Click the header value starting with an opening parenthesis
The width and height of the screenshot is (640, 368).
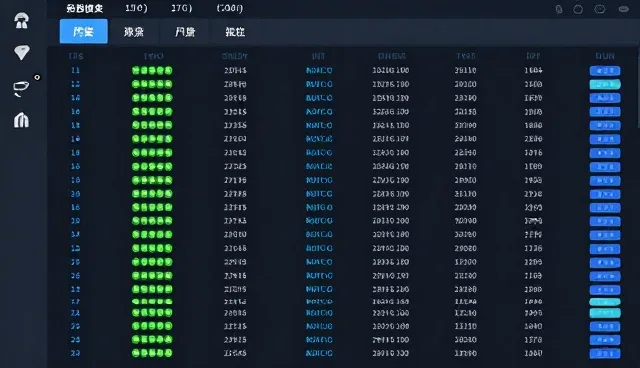point(230,8)
